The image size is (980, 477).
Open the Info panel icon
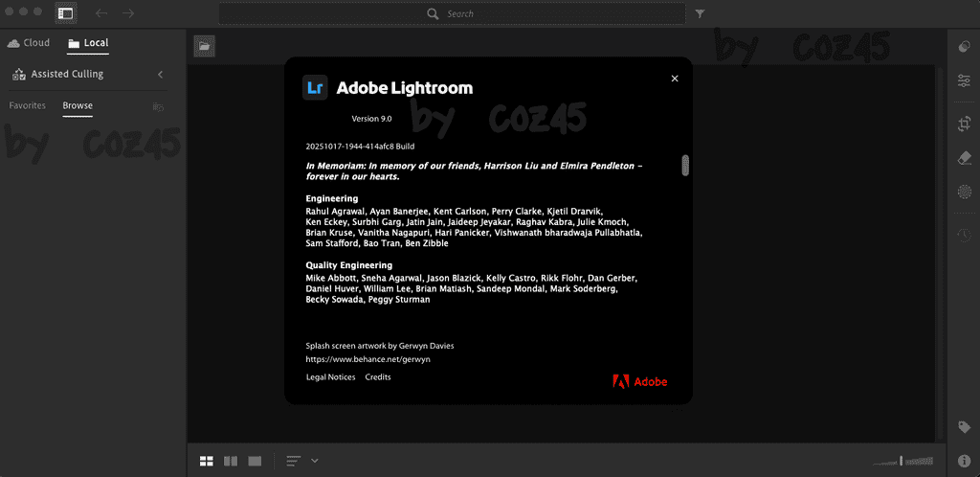[965, 461]
